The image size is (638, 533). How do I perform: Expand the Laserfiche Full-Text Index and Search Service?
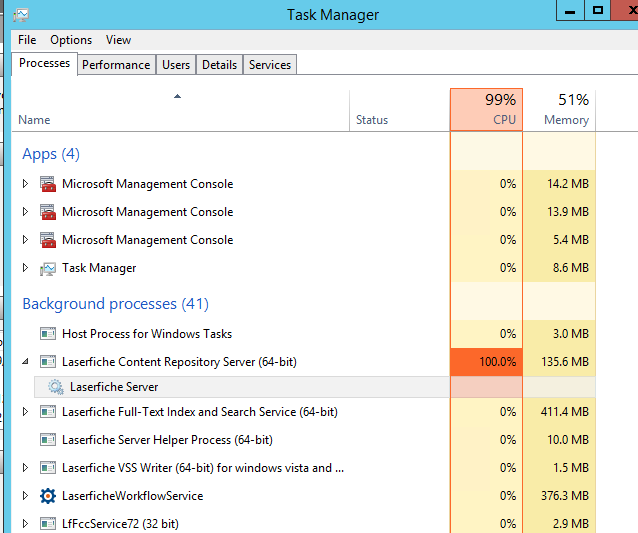[x=26, y=412]
